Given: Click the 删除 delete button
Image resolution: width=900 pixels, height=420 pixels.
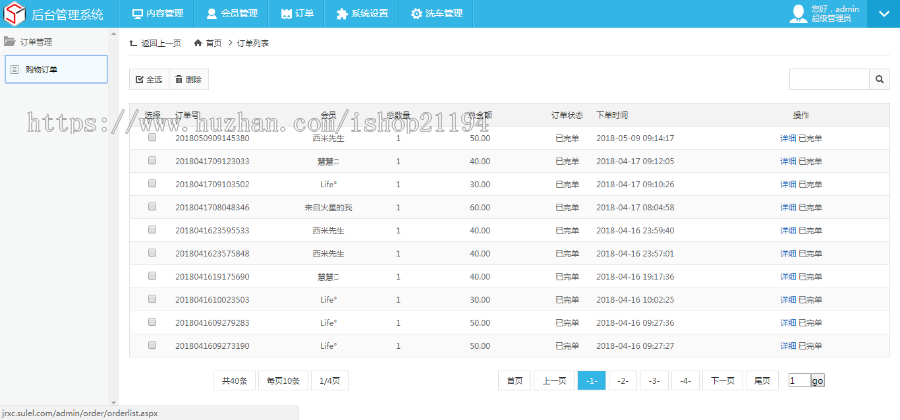Looking at the screenshot, I should pyautogui.click(x=189, y=80).
